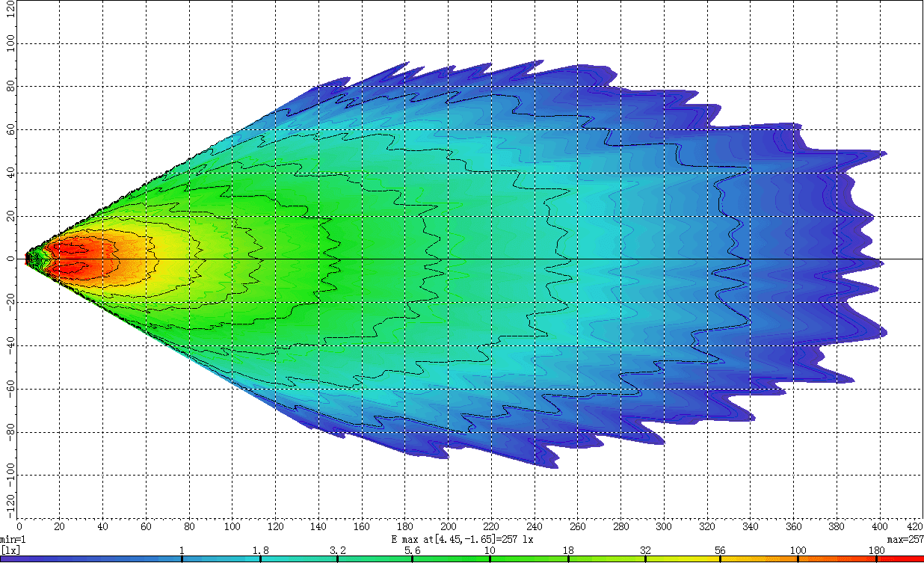Select the '180' tick on the color scale

pos(875,551)
